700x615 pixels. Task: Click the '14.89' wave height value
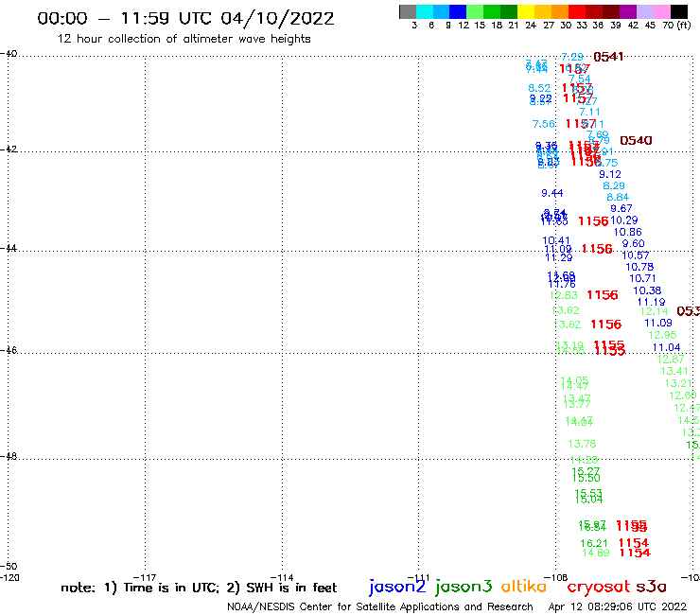click(596, 553)
